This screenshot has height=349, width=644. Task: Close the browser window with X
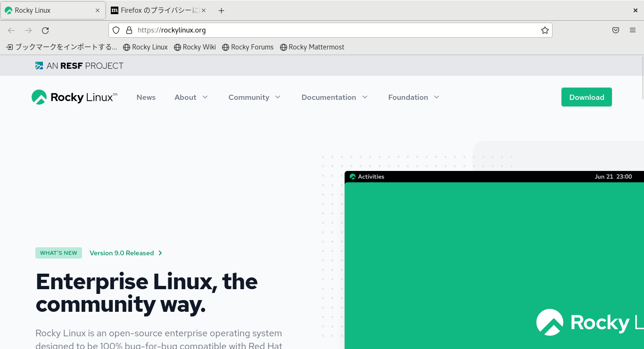636,10
